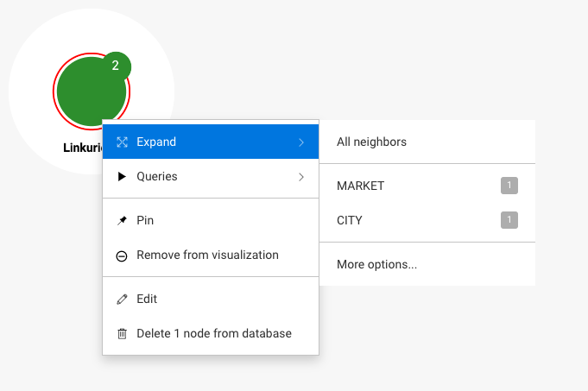Expand CITY neighbors
This screenshot has height=391, width=588.
[350, 220]
